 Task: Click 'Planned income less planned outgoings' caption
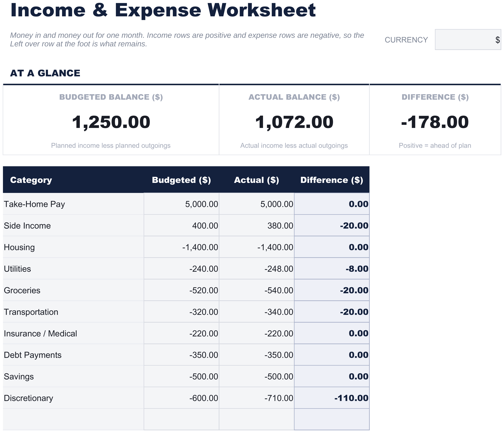tap(111, 145)
